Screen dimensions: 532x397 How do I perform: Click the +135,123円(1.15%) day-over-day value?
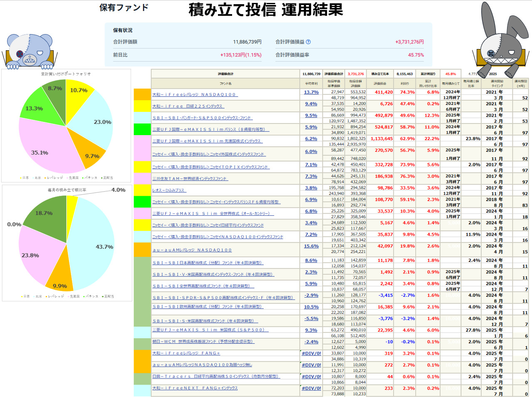click(x=241, y=55)
